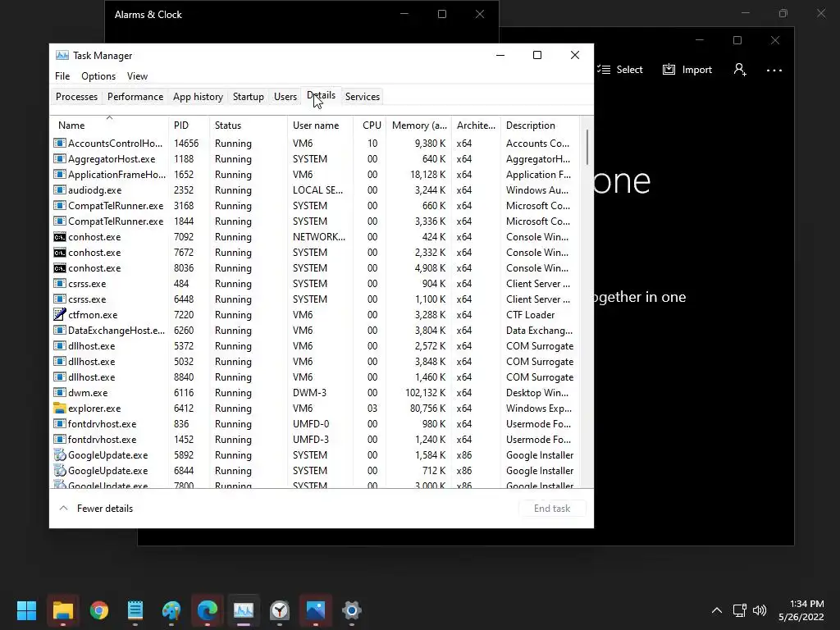Select the csrss.exe row with PID 484
Image resolution: width=840 pixels, height=630 pixels.
pyautogui.click(x=316, y=283)
